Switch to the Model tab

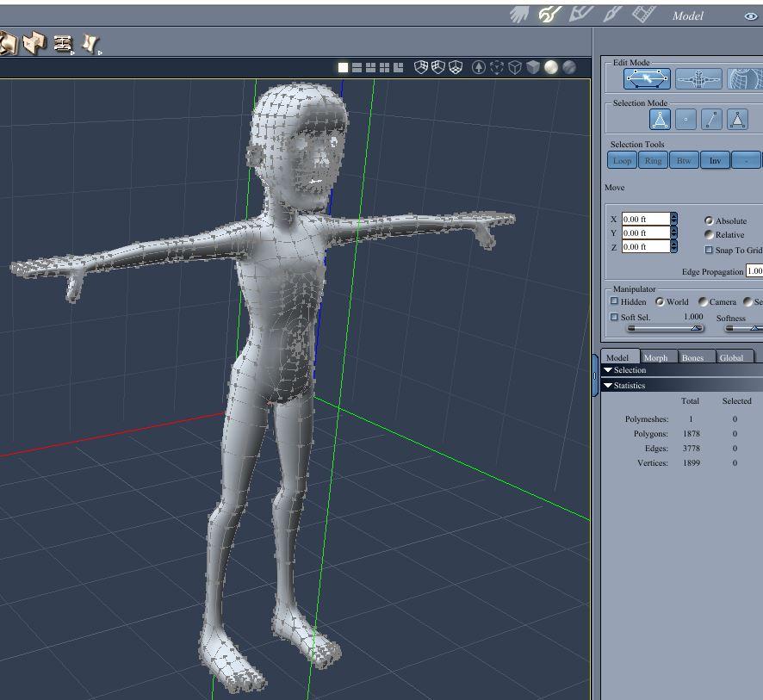tap(619, 357)
